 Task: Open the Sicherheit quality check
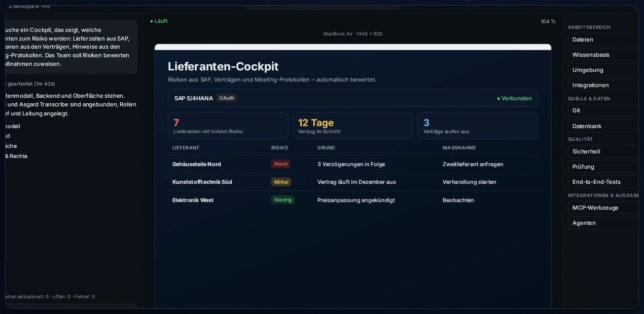click(x=603, y=151)
